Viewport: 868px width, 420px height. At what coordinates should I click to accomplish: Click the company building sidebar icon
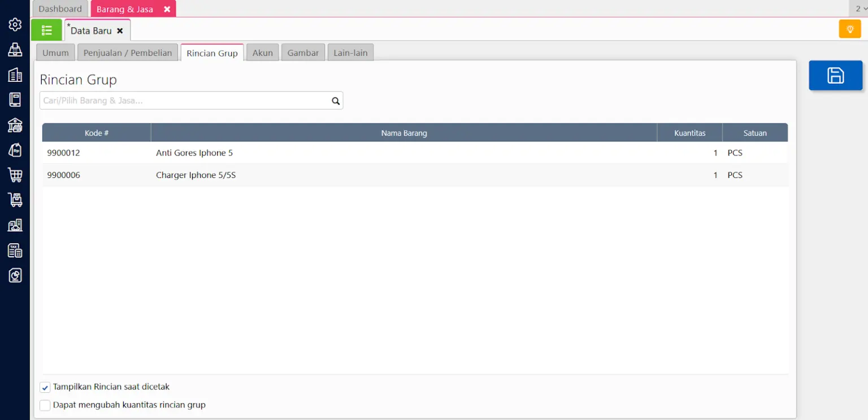[15, 75]
